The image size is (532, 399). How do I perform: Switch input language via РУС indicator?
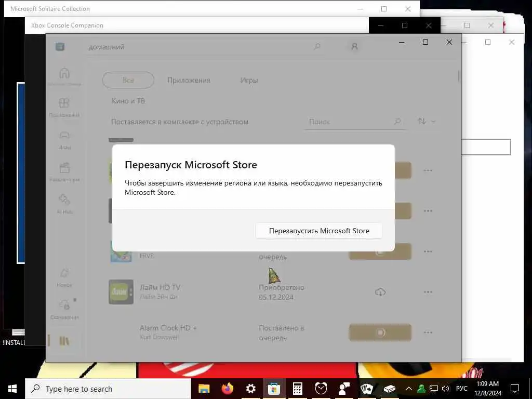coord(462,389)
